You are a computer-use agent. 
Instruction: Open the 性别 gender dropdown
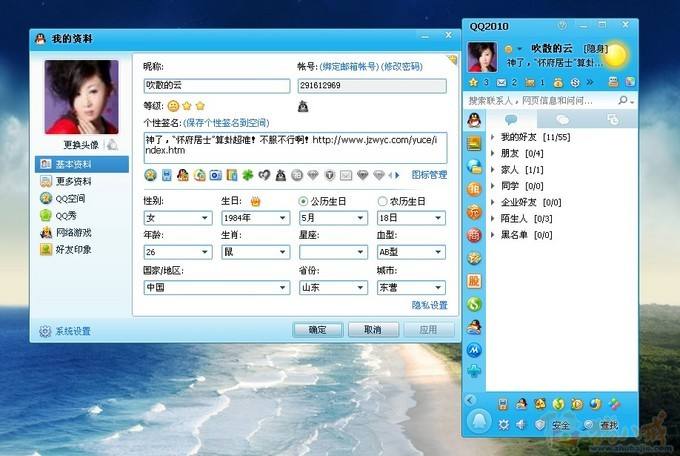[178, 218]
